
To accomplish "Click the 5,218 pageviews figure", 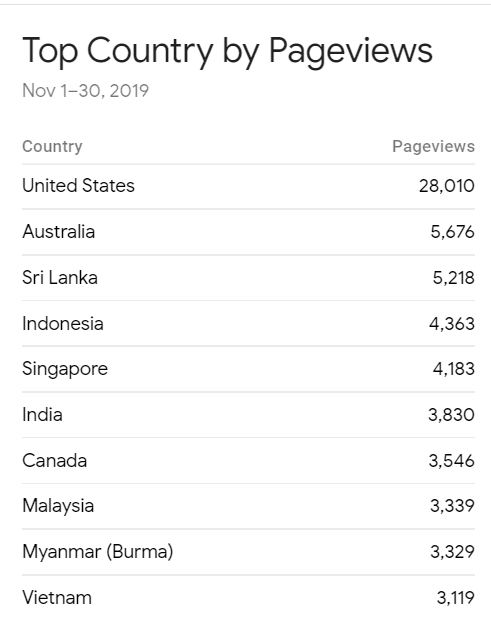I will click(453, 278).
